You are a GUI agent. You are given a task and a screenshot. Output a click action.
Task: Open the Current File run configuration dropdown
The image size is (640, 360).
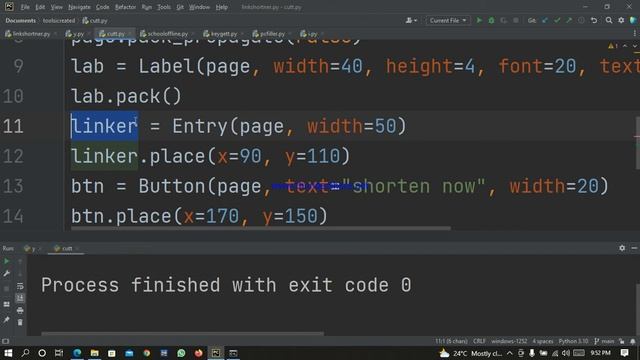coord(448,20)
